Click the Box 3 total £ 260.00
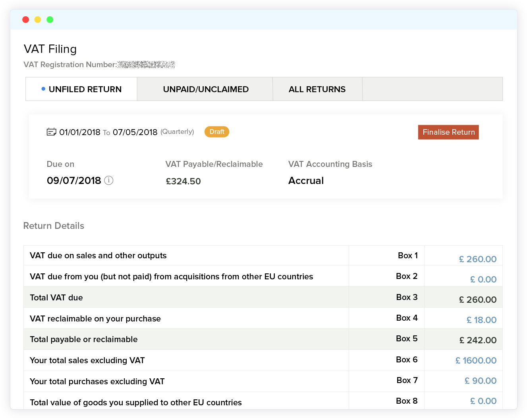The width and height of the screenshot is (527, 420). (x=478, y=300)
